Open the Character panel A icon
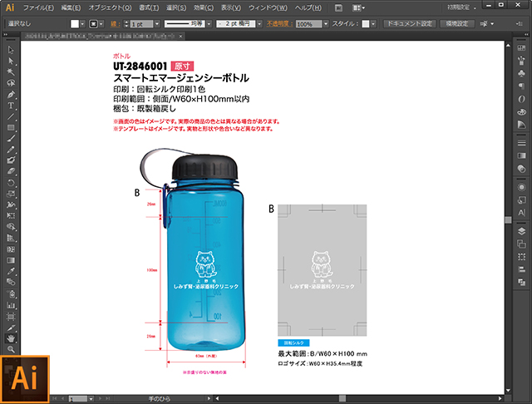Screen dimensions: 532x404 521,213
